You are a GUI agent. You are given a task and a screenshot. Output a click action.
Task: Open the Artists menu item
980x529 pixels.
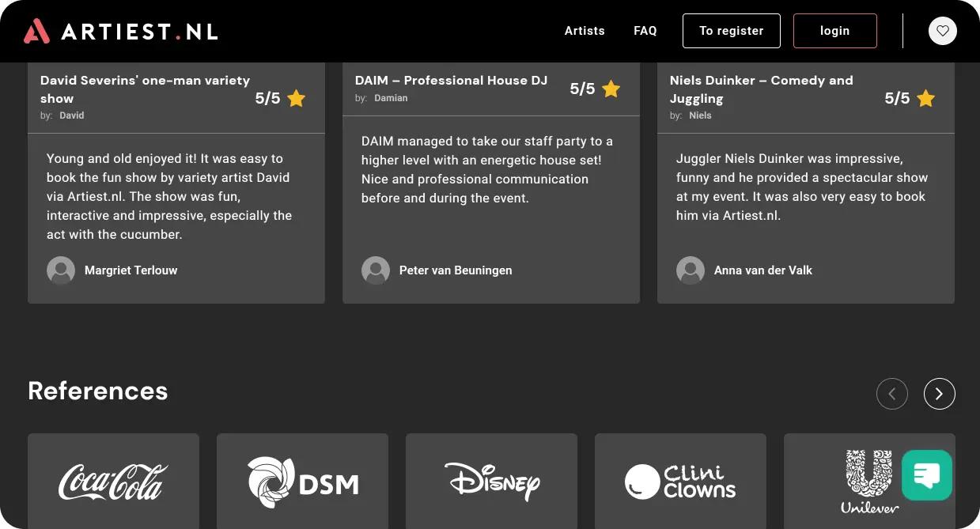point(585,31)
